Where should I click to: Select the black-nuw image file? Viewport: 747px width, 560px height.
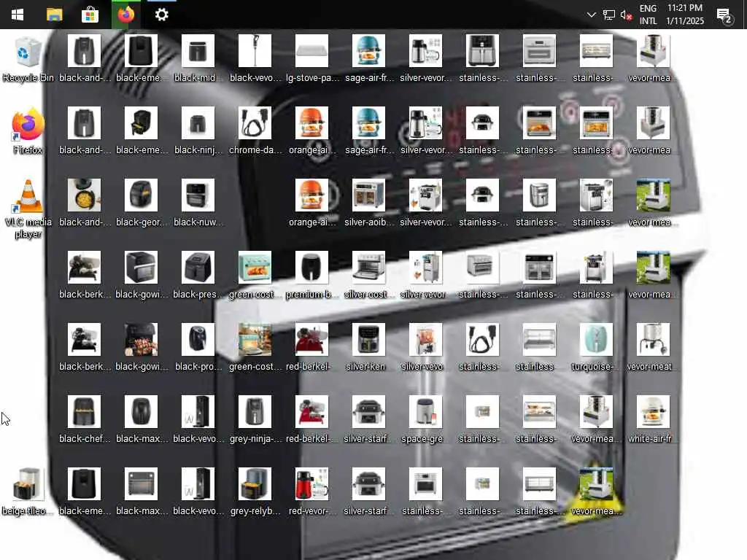[x=198, y=203]
